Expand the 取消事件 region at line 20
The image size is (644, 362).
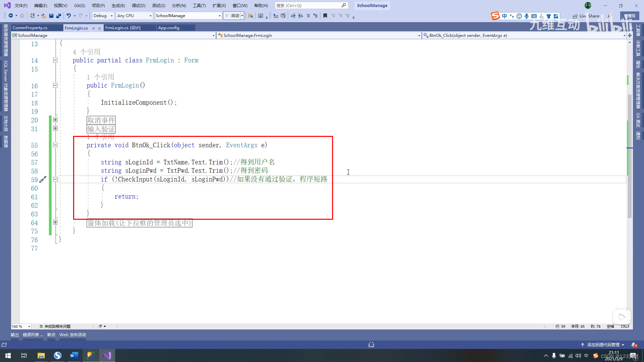[x=55, y=120]
